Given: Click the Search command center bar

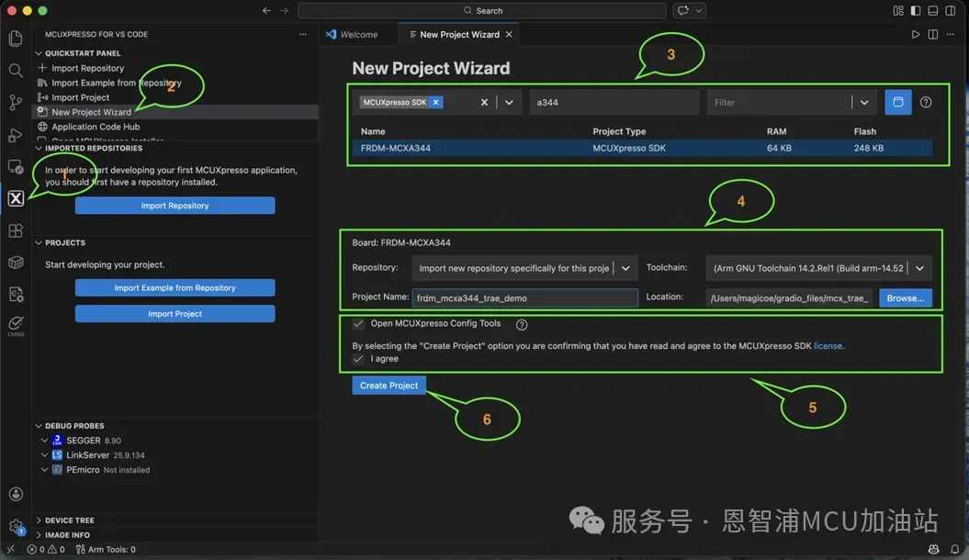Looking at the screenshot, I should coord(482,10).
